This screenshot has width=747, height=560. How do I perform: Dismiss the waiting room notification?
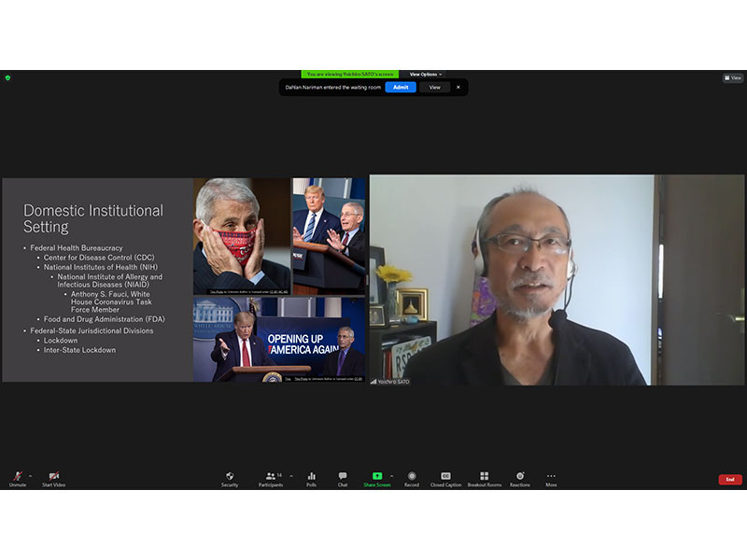tap(458, 87)
